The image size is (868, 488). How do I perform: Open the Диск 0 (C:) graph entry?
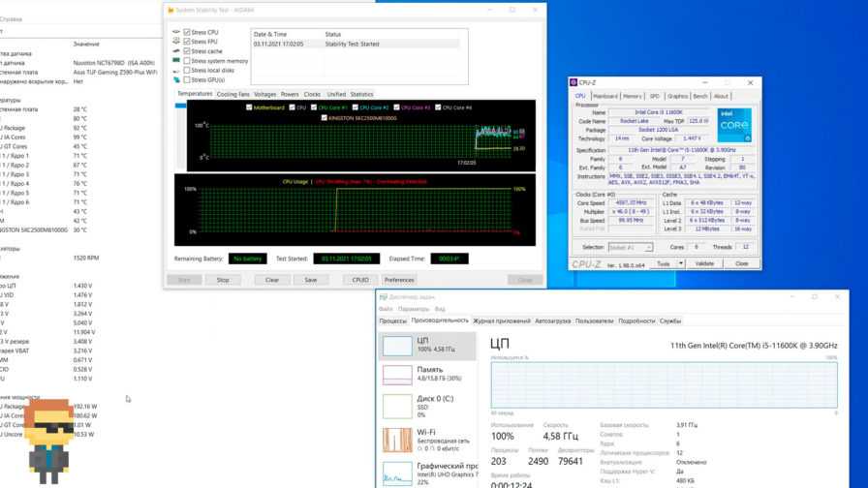pyautogui.click(x=398, y=407)
